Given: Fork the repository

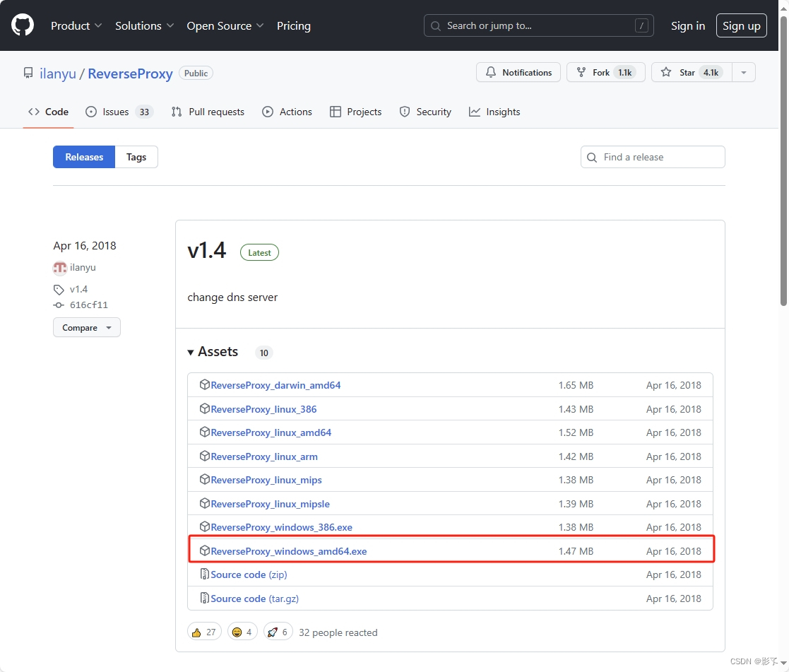Looking at the screenshot, I should click(606, 73).
